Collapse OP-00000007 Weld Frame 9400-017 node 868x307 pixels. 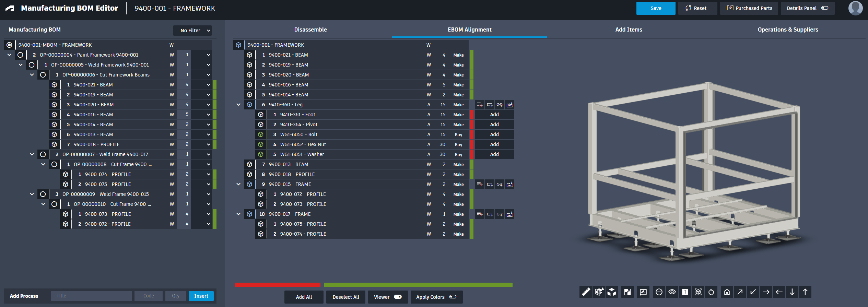32,154
